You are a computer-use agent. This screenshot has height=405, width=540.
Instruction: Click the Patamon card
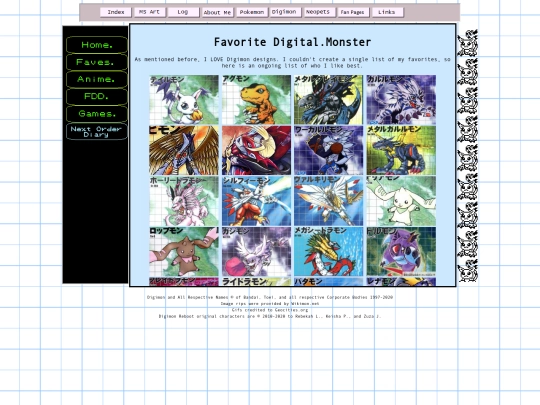329,281
